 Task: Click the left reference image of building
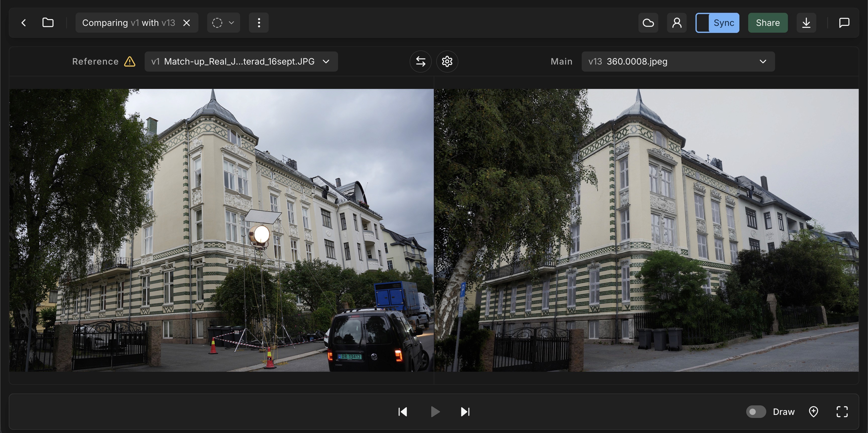pos(221,230)
